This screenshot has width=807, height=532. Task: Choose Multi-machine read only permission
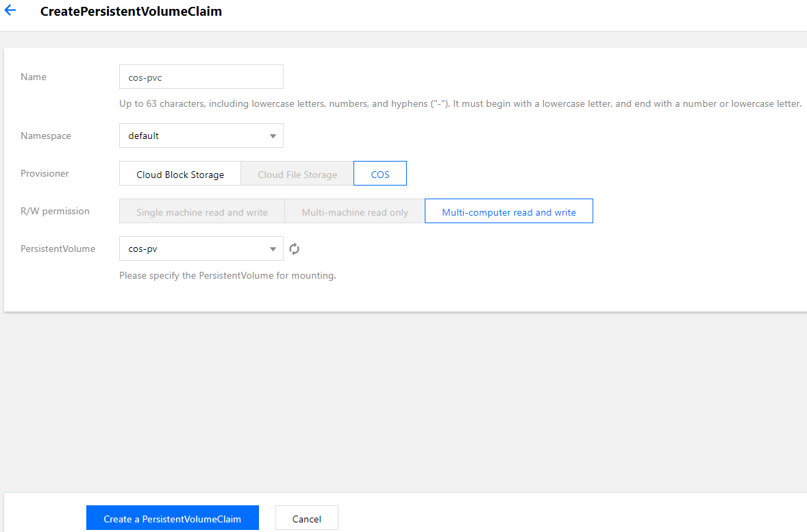355,212
